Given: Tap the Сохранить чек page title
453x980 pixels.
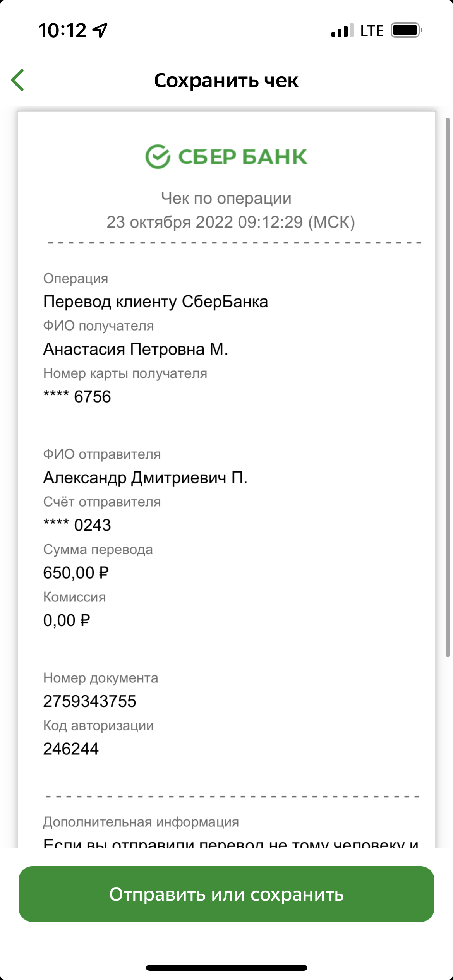Looking at the screenshot, I should click(226, 81).
